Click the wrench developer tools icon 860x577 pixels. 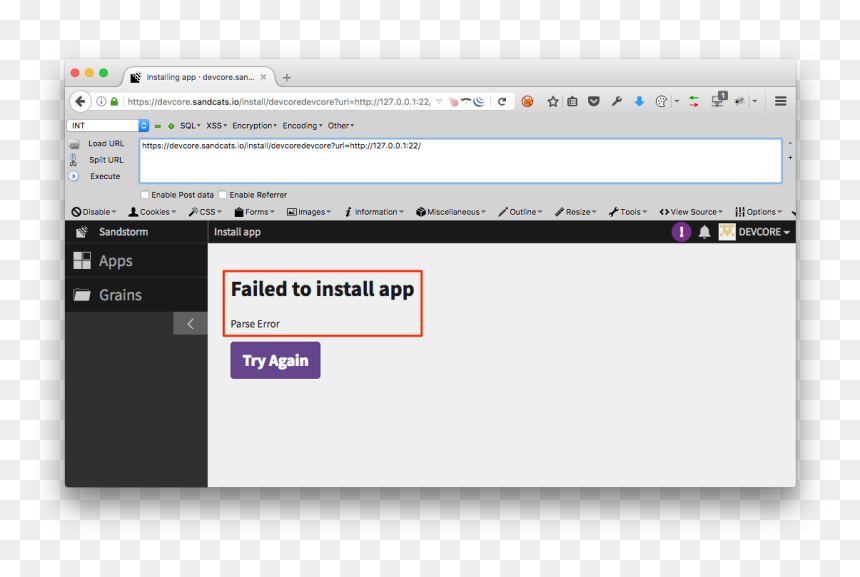click(x=616, y=101)
